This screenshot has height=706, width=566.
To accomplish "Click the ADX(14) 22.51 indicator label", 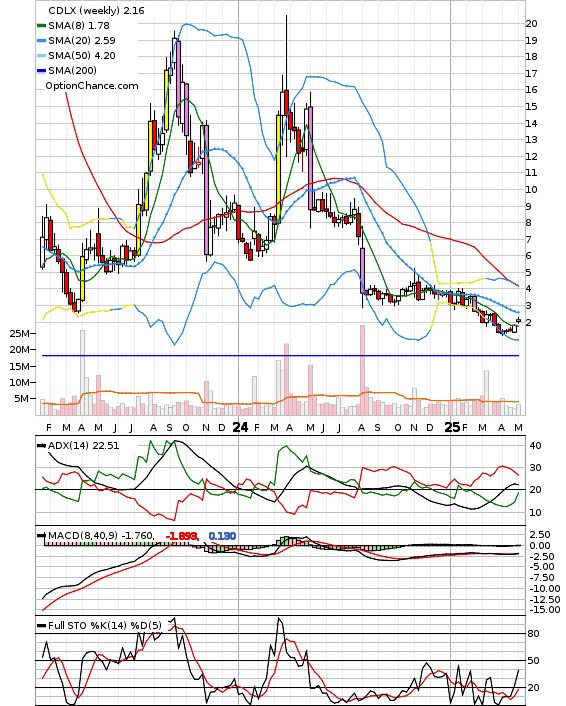I will coord(83,446).
